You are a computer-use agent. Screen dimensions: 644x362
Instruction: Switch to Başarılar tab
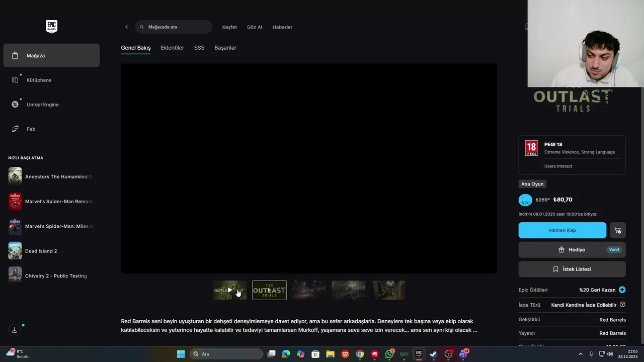[225, 48]
